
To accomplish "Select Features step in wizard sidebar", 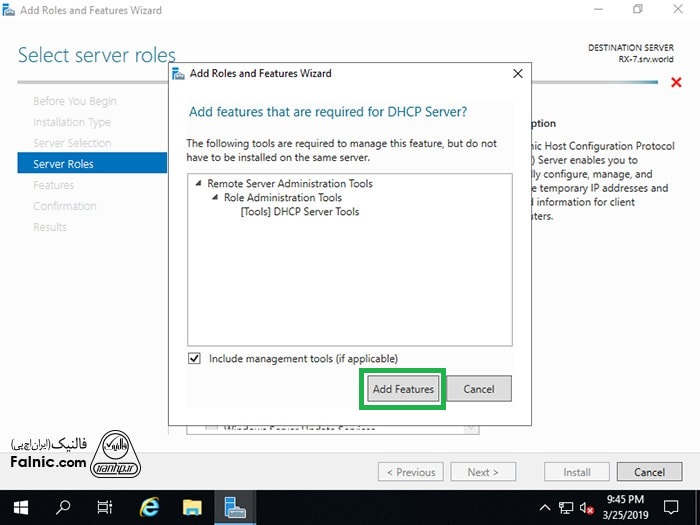I will (x=53, y=185).
